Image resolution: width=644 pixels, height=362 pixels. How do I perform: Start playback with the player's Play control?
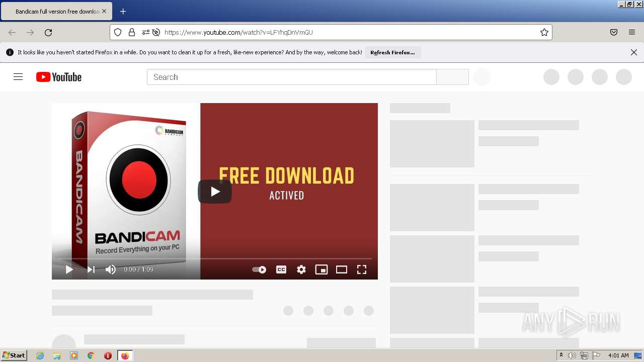click(x=69, y=269)
